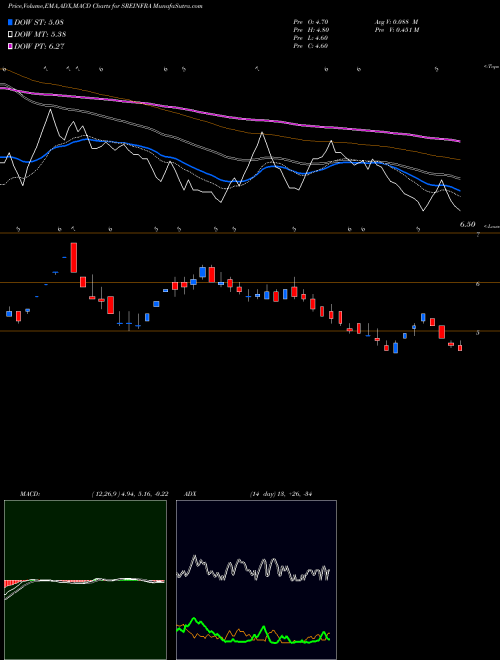Click the 'Pre V: 0.451 M' volume text
This screenshot has width=500, height=660.
(397, 30)
